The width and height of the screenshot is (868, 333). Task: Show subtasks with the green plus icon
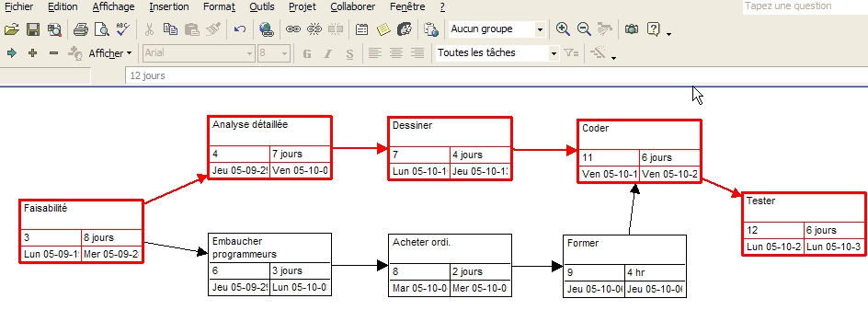33,53
